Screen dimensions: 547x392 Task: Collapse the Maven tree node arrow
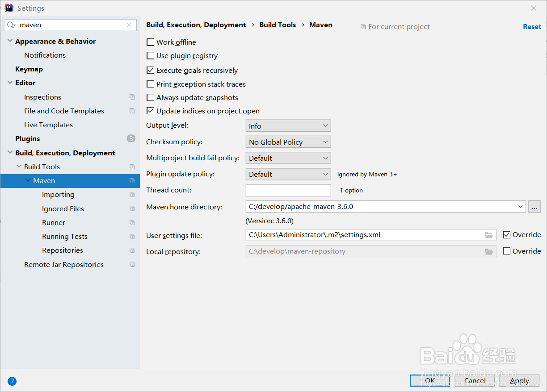pyautogui.click(x=28, y=180)
